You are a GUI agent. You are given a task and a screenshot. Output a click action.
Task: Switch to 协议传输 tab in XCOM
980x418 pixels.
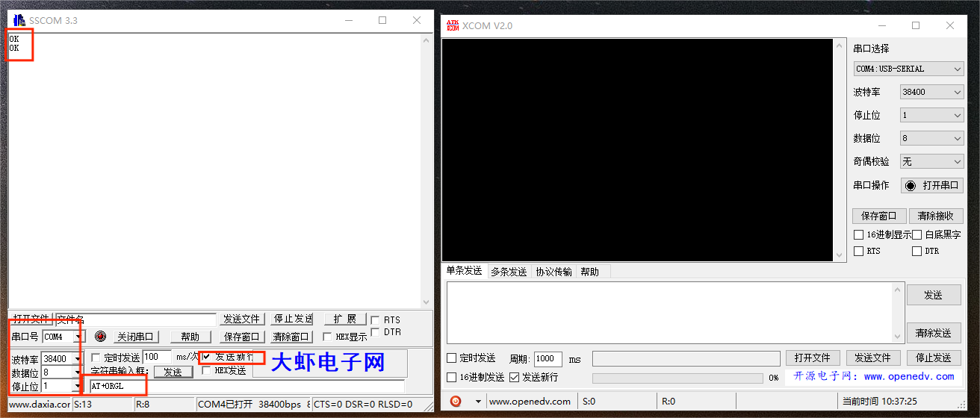coord(553,272)
